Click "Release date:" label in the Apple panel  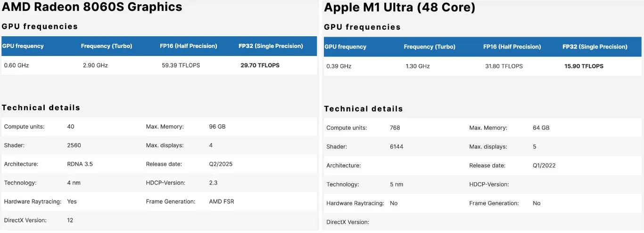tap(487, 166)
